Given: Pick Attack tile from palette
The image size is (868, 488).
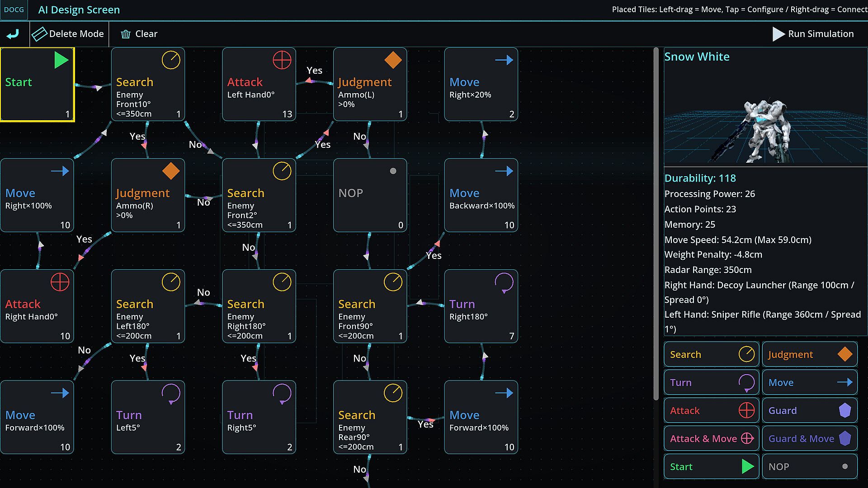Looking at the screenshot, I should (712, 411).
